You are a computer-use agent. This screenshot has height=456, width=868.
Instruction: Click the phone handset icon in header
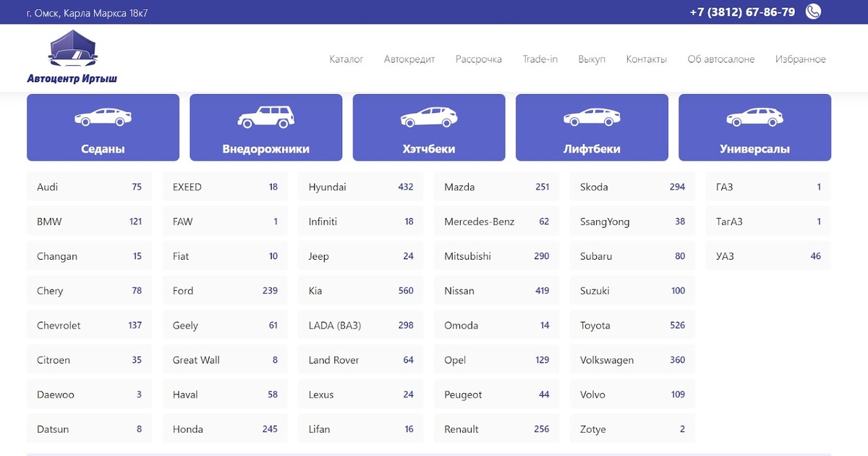coord(814,12)
